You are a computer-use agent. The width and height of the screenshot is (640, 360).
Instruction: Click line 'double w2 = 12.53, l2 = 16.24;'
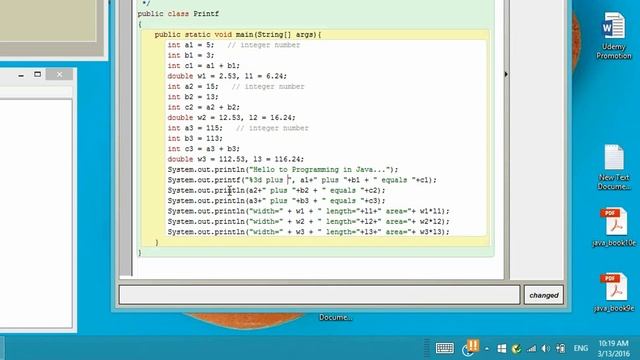pos(231,118)
